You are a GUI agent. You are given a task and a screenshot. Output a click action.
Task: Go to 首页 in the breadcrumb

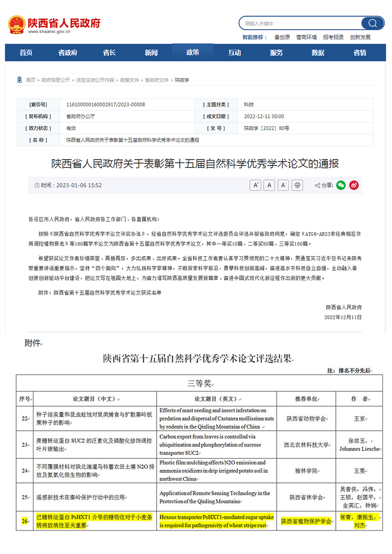[30, 80]
